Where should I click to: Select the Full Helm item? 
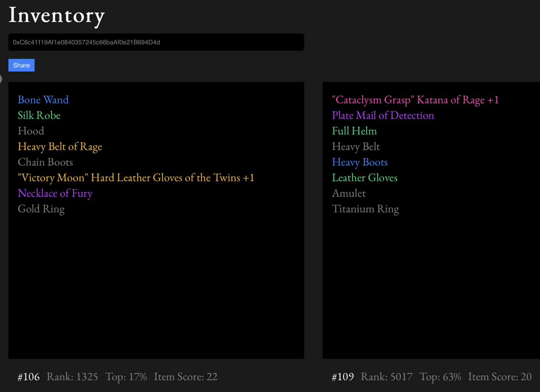[x=354, y=131]
